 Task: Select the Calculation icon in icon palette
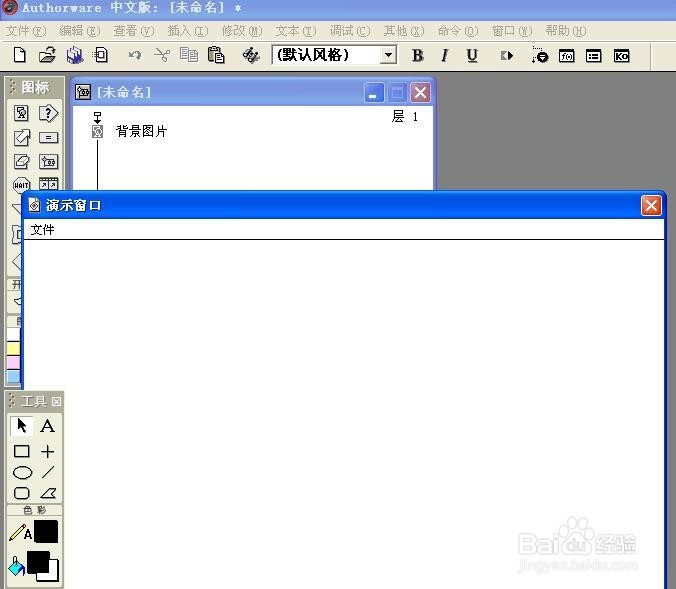(48, 138)
